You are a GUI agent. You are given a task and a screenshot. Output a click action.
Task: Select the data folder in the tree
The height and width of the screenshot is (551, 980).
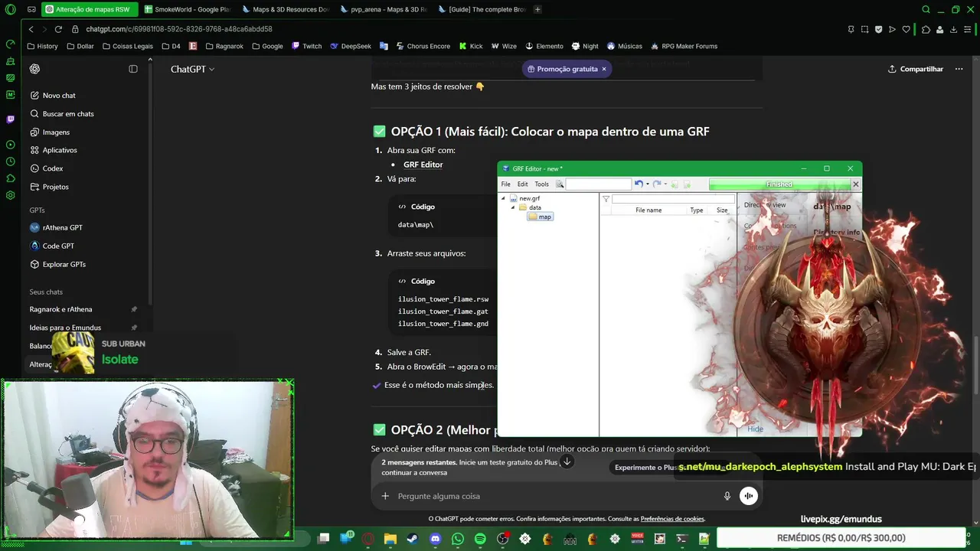coord(530,207)
